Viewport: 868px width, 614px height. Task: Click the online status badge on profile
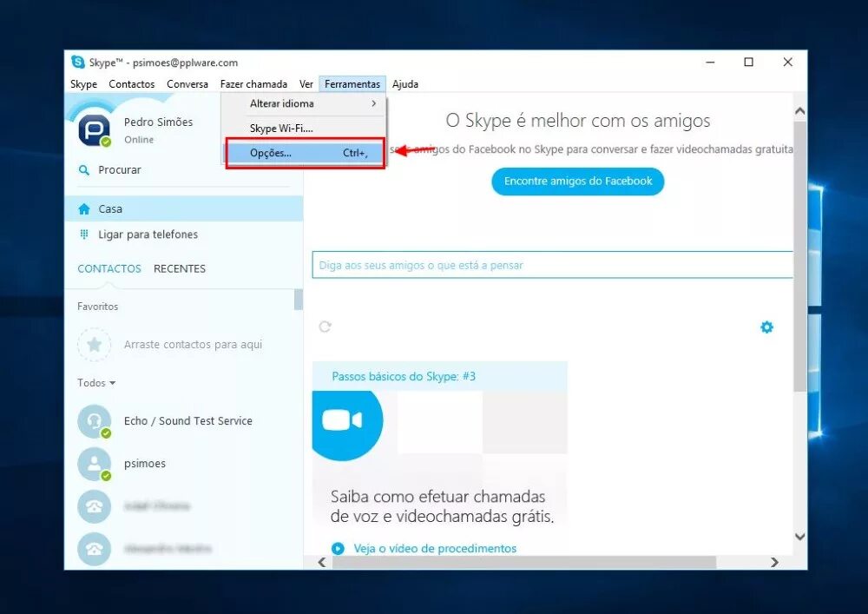106,142
